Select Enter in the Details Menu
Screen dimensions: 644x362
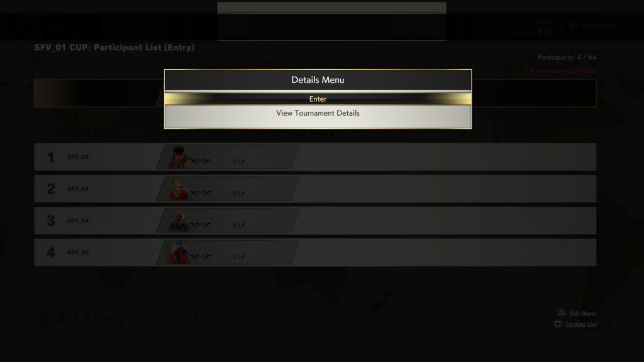(x=318, y=99)
